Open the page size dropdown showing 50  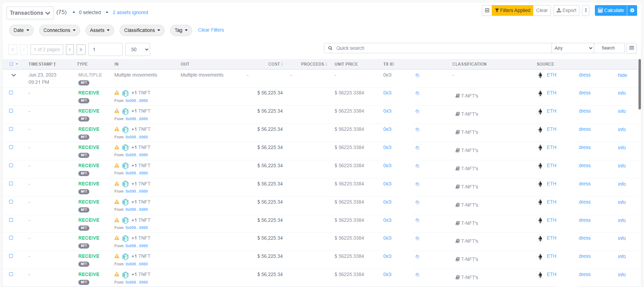coord(137,49)
